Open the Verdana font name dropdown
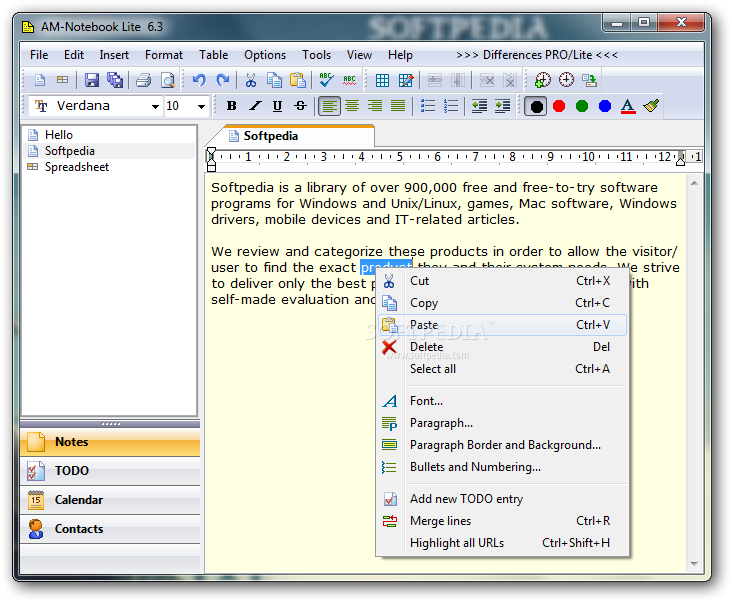Viewport: 732px width, 602px height. pos(155,107)
